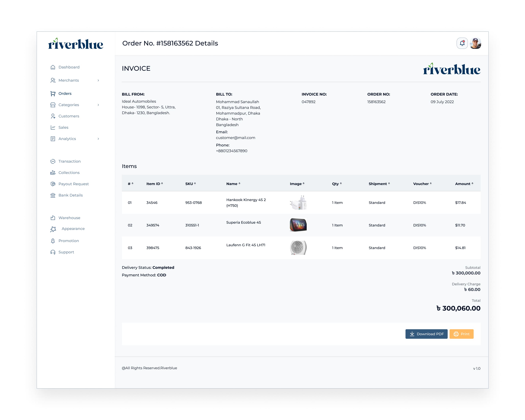The height and width of the screenshot is (420, 525).
Task: Click the Transaction sidebar icon
Action: pyautogui.click(x=53, y=161)
